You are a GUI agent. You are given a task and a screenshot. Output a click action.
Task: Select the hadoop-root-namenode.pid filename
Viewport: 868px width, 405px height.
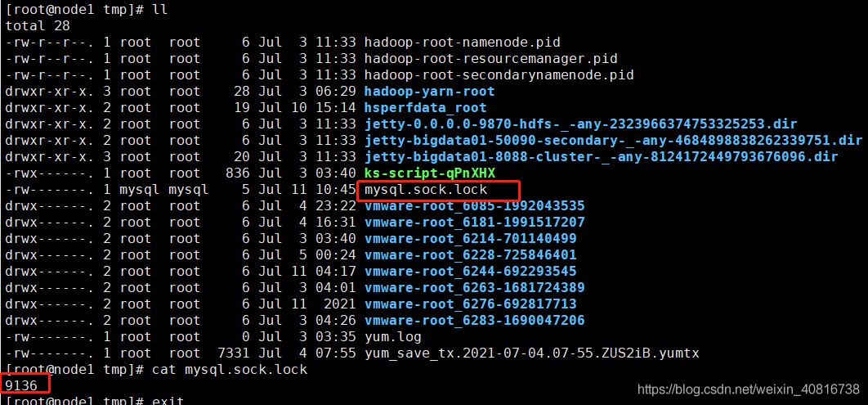click(463, 42)
